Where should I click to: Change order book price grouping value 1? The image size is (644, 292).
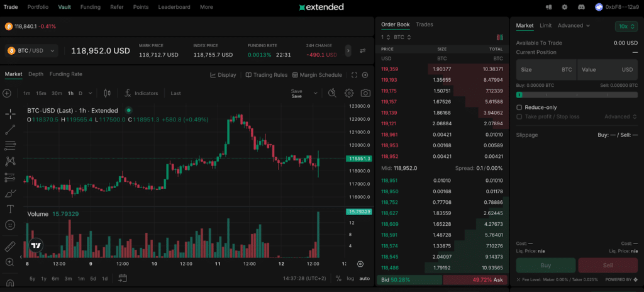[385, 37]
